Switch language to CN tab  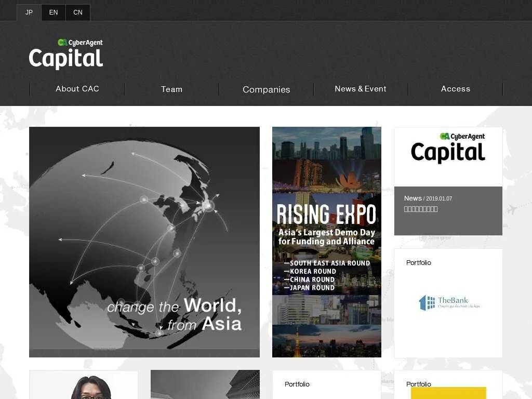(78, 12)
